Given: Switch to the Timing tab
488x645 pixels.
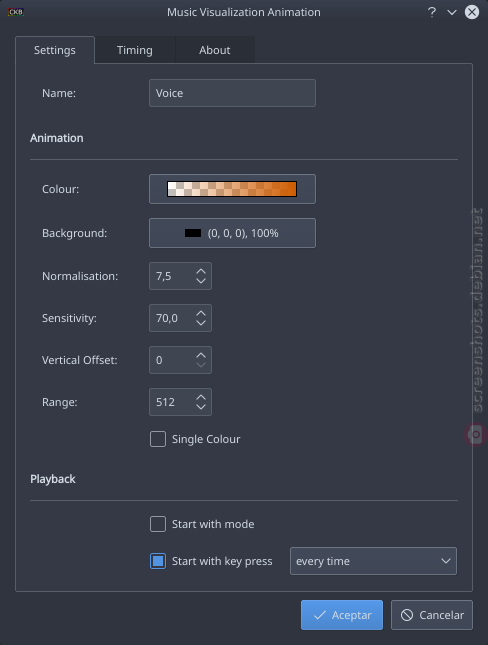Looking at the screenshot, I should point(135,50).
